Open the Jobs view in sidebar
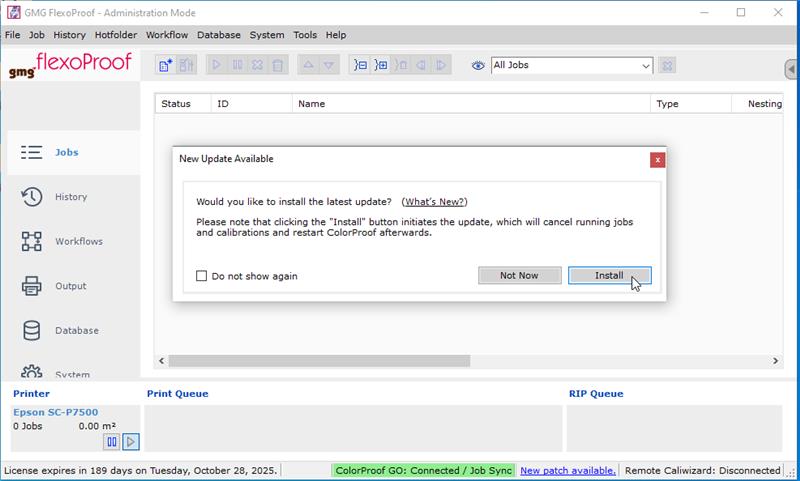Viewport: 800px width, 481px height. (x=73, y=153)
